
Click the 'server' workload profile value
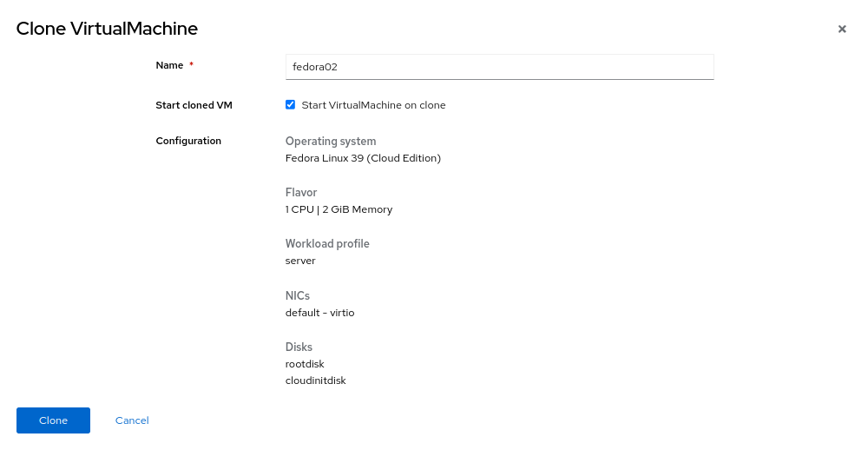(x=300, y=261)
